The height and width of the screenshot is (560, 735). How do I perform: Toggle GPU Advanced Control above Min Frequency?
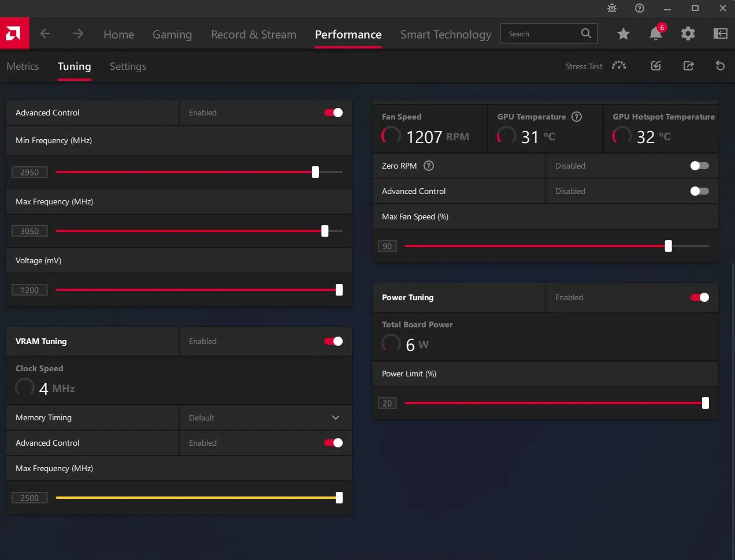coord(333,113)
